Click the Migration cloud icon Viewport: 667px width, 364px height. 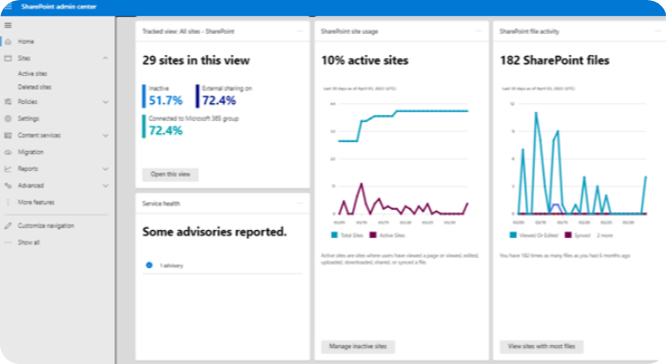coord(8,152)
